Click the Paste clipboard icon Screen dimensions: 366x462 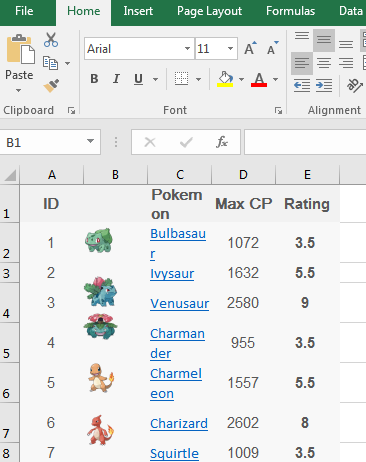pyautogui.click(x=20, y=49)
